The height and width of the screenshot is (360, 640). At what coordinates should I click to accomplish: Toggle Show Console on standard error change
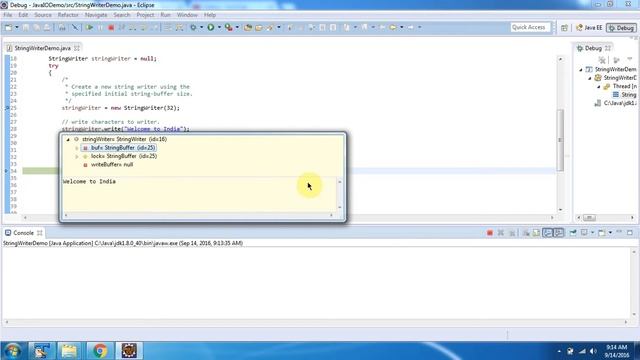pos(558,233)
